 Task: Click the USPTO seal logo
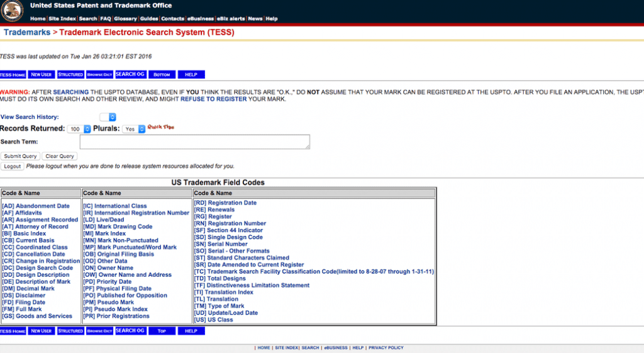click(x=12, y=11)
